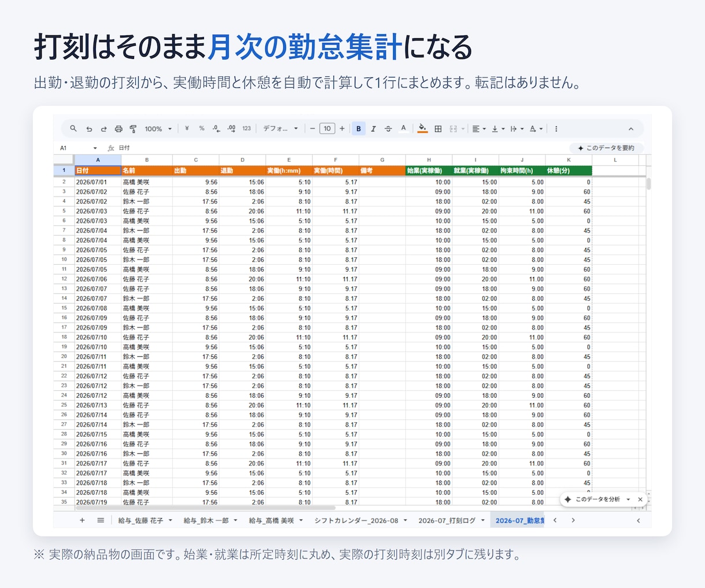The height and width of the screenshot is (588, 705).
Task: Increase font size with the plus button
Action: tap(342, 128)
